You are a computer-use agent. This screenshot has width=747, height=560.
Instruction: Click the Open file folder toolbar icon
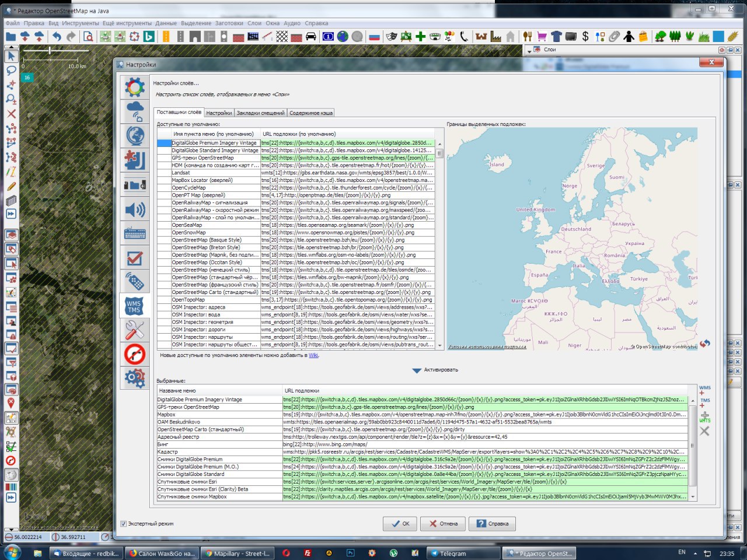pyautogui.click(x=11, y=37)
